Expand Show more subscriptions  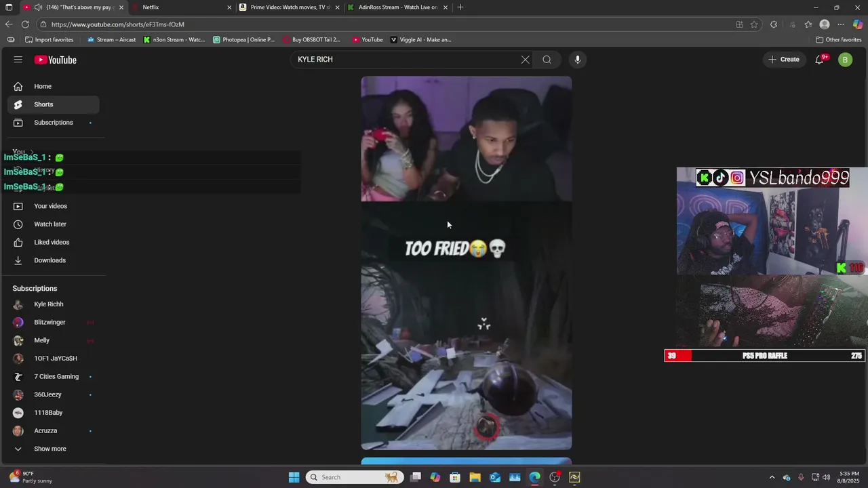click(54, 449)
